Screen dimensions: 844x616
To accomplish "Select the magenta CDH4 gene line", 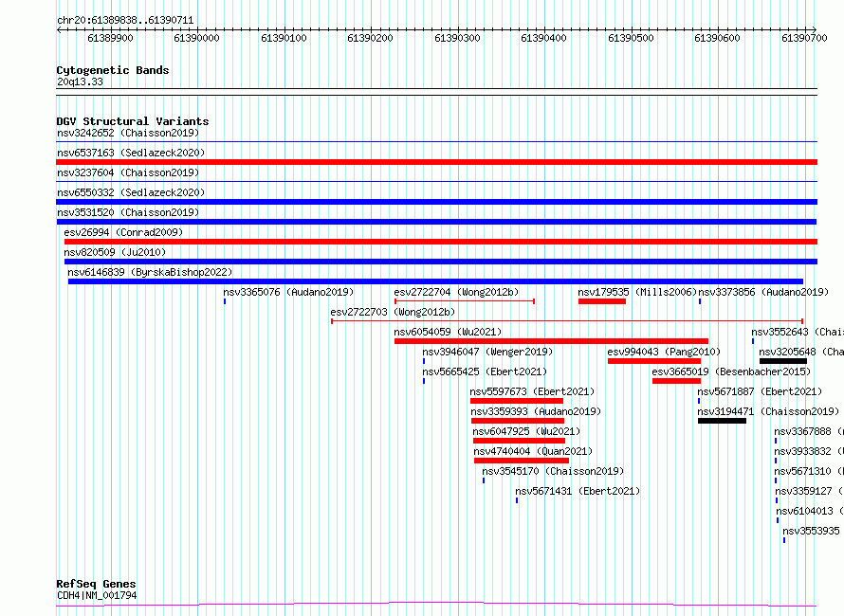I will coord(436,605).
